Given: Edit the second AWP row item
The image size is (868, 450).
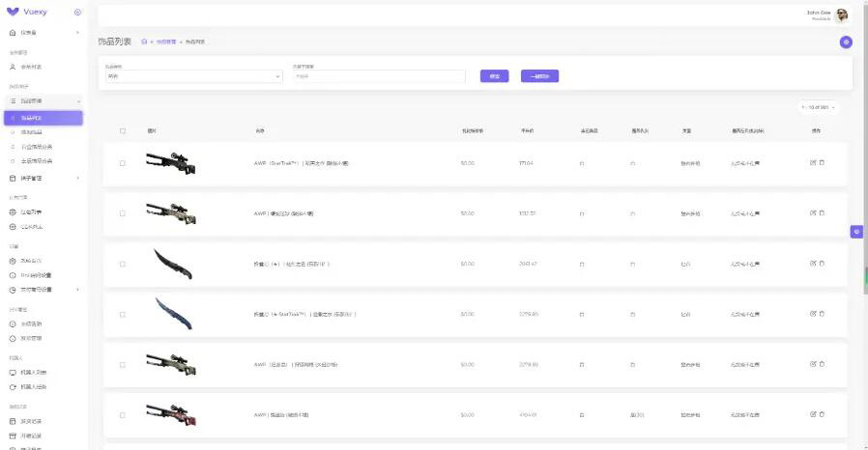Looking at the screenshot, I should [813, 212].
